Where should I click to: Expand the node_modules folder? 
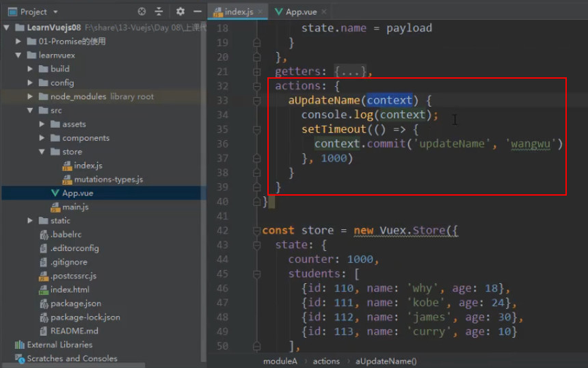point(30,96)
